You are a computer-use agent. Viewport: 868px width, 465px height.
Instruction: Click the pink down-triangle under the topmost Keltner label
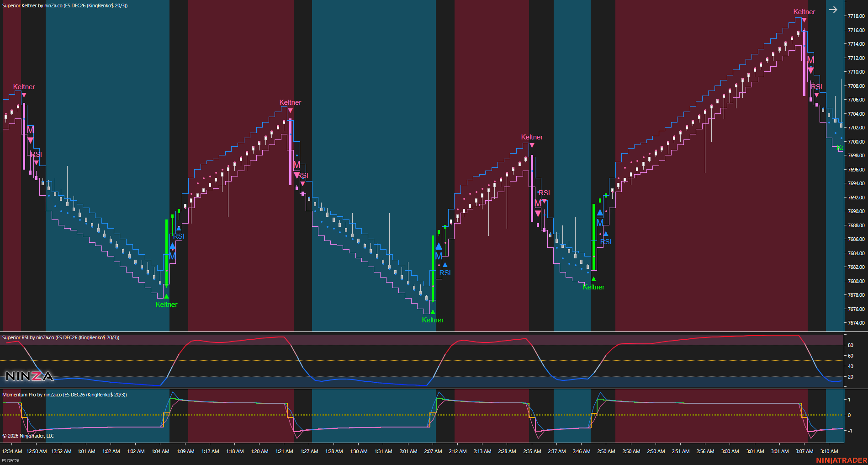click(x=804, y=20)
